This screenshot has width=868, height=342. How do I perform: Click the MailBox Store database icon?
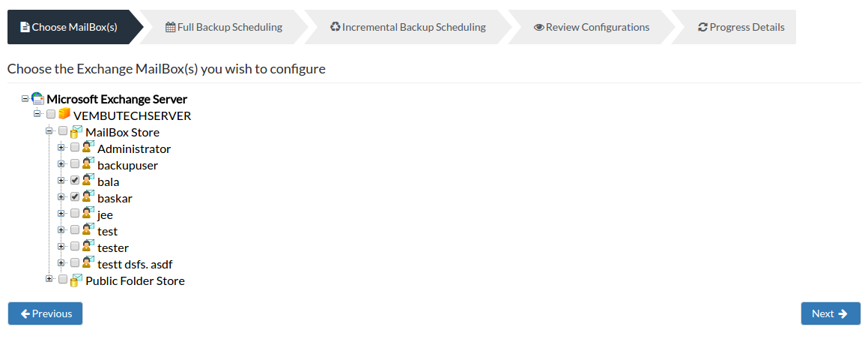pos(76,131)
